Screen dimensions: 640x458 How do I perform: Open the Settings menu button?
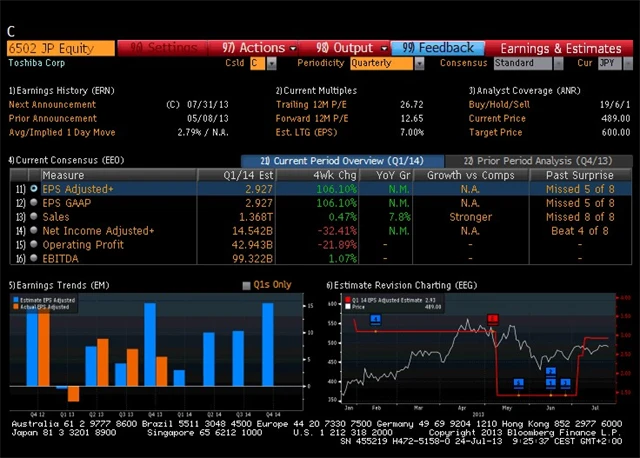tap(163, 48)
